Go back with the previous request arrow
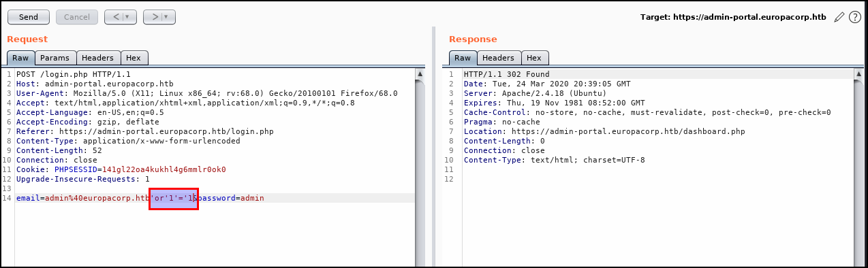 pyautogui.click(x=116, y=16)
